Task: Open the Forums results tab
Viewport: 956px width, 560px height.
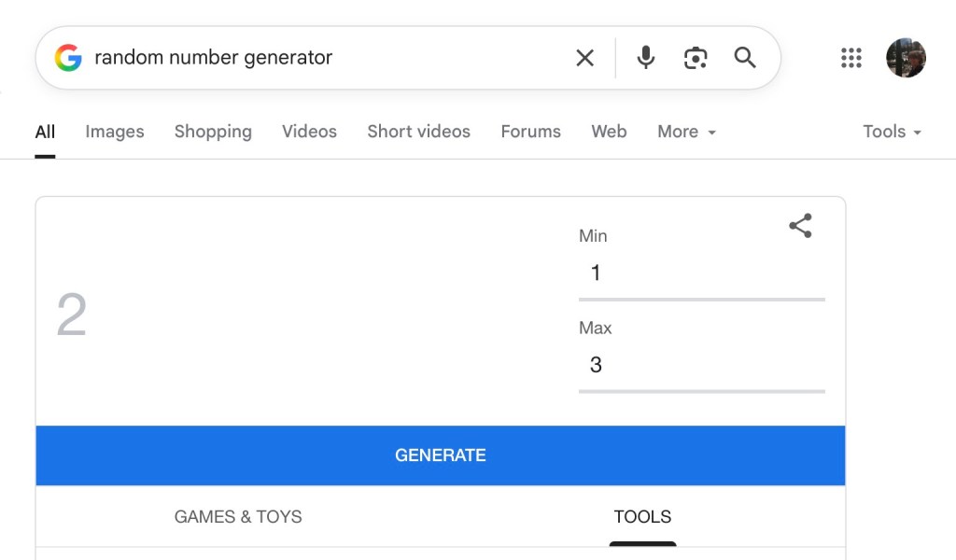Action: 530,132
